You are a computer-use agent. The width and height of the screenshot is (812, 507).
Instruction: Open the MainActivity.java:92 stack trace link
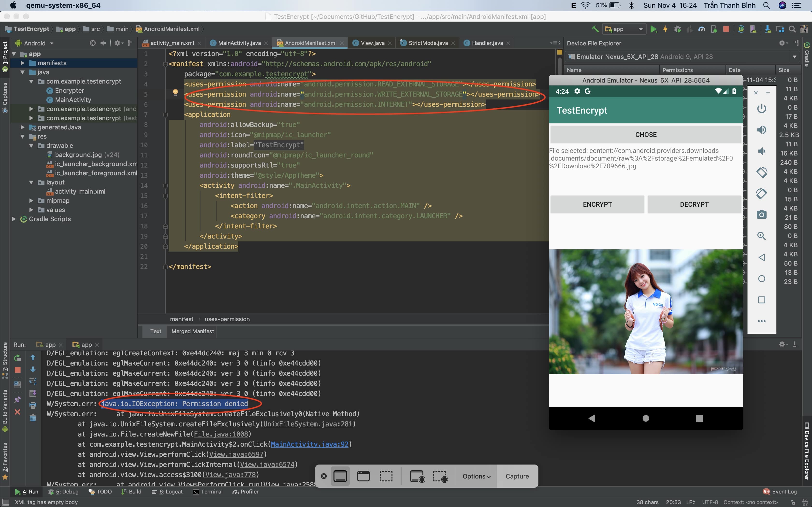pyautogui.click(x=309, y=444)
